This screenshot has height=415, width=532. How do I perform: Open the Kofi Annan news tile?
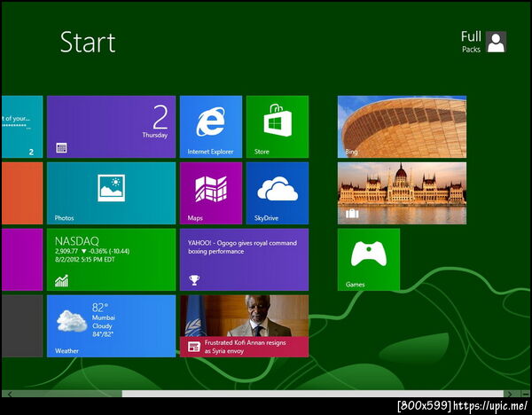pos(244,326)
